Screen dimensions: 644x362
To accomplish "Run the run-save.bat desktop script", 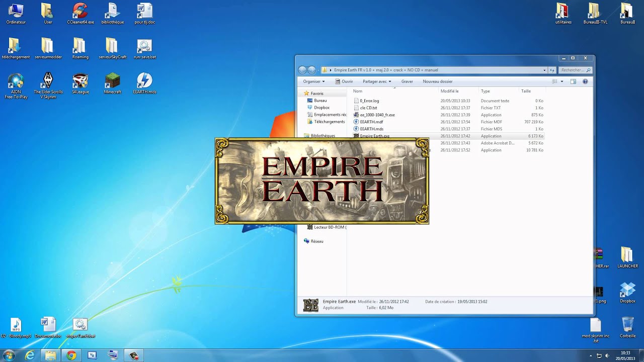I will coord(144,45).
